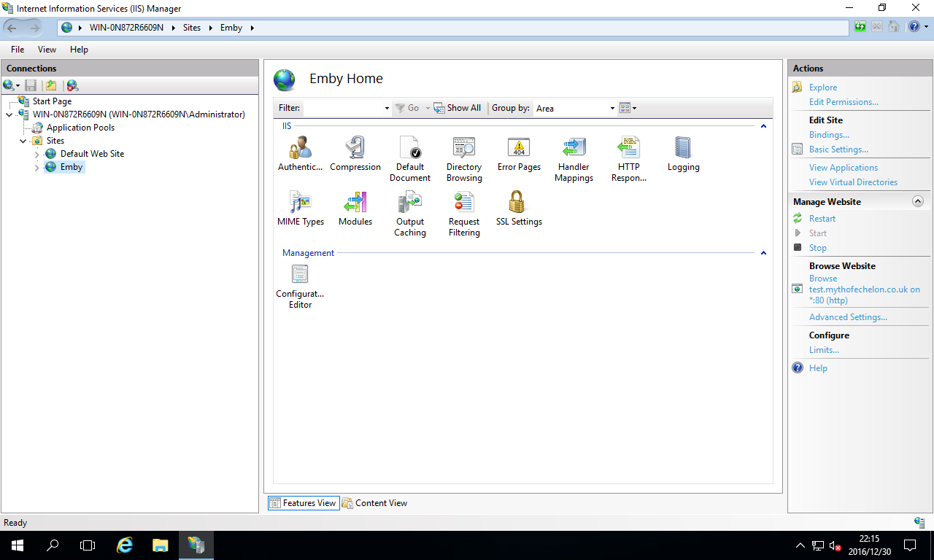Viewport: 934px width, 560px height.
Task: Open the HTTP Response Headers feature
Action: tap(628, 159)
